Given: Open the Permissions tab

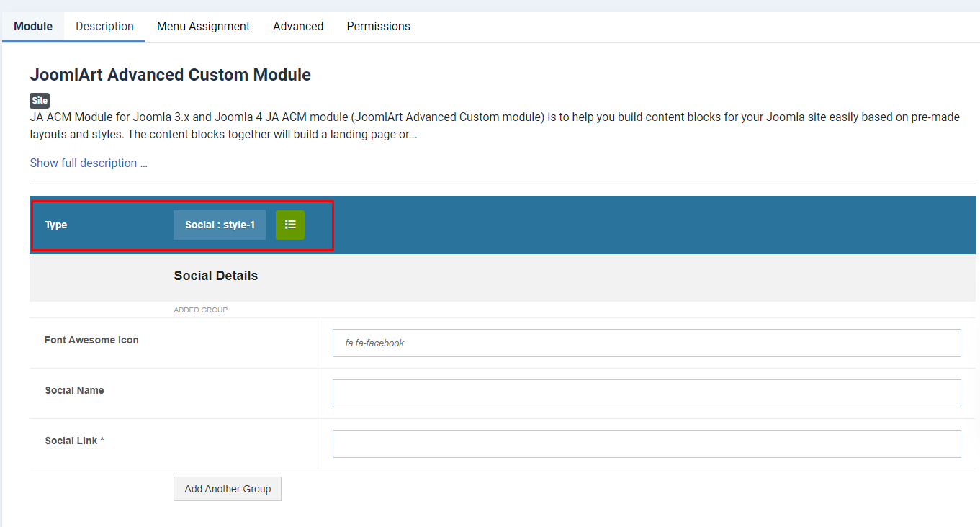Looking at the screenshot, I should [x=378, y=27].
